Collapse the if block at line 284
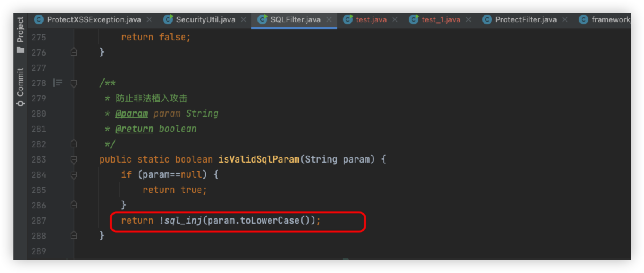 click(74, 175)
